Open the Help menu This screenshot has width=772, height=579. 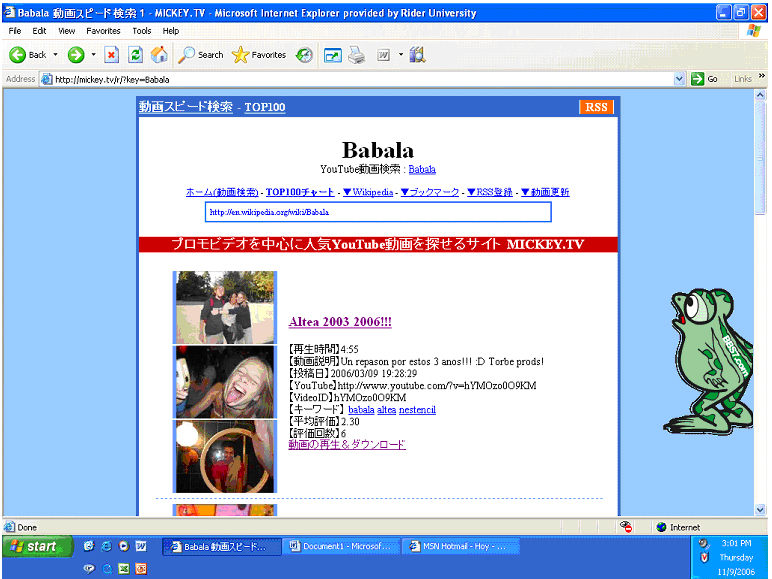(171, 31)
